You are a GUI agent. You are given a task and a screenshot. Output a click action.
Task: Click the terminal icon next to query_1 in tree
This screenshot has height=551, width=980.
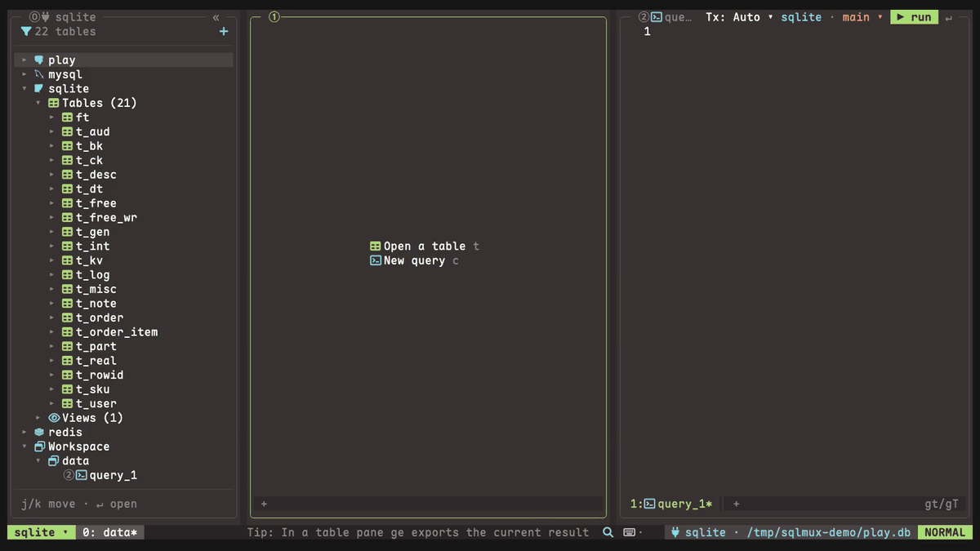[82, 475]
